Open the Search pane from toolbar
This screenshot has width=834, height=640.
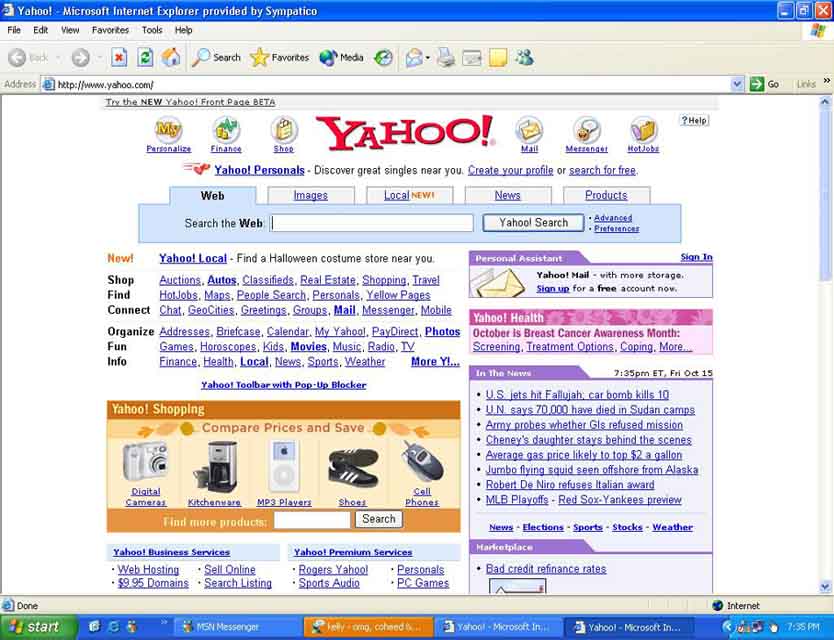click(x=216, y=57)
